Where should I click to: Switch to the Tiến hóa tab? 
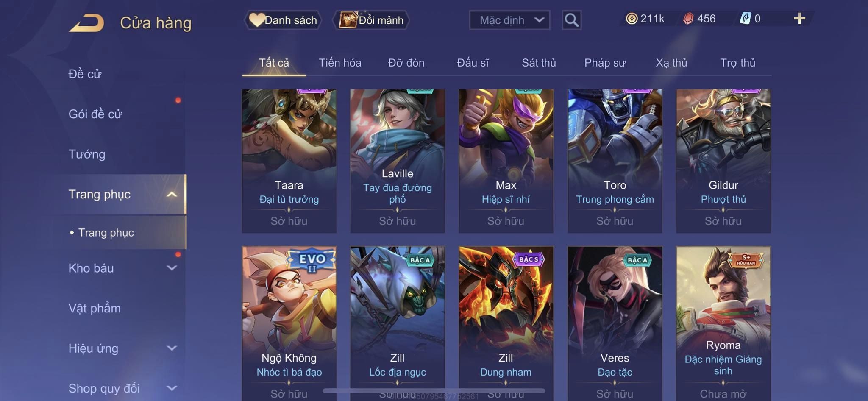(x=340, y=63)
